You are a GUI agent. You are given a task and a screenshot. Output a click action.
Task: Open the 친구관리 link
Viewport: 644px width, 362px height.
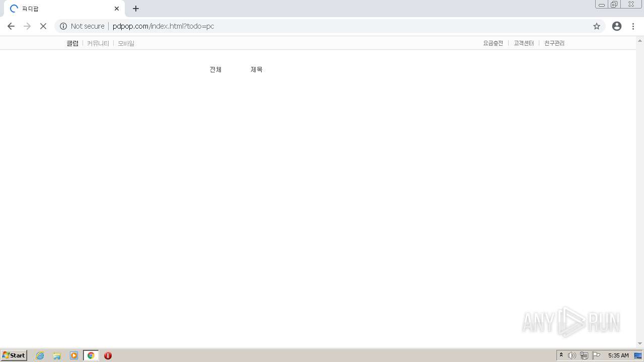pos(554,43)
